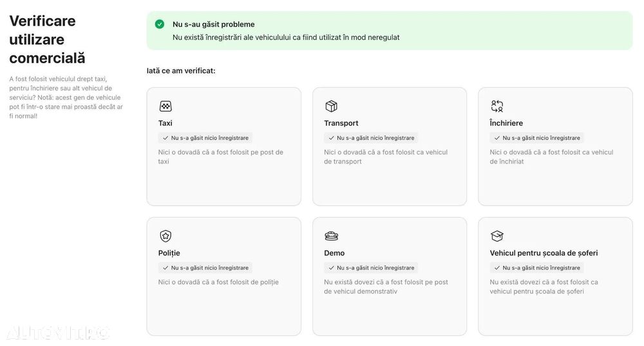Click the driving school card's no-record badge
Viewport: 644px width, 346px height.
coord(537,268)
